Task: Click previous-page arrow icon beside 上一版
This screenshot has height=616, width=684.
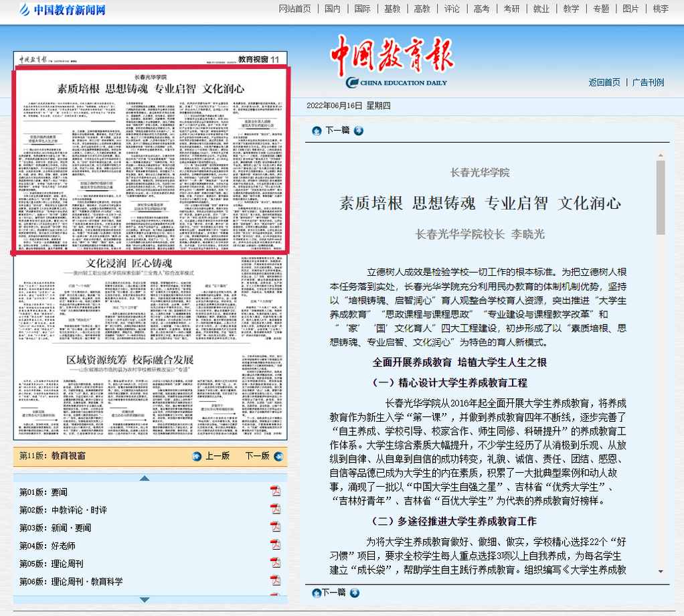Action: pos(197,457)
